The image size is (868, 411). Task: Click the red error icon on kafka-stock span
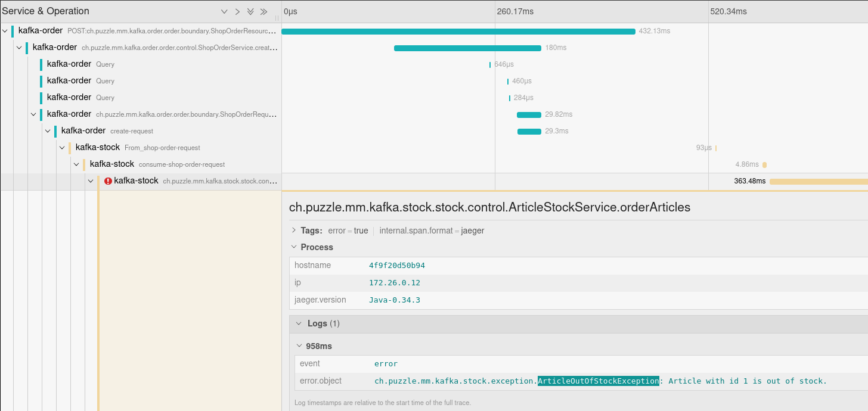pyautogui.click(x=108, y=181)
